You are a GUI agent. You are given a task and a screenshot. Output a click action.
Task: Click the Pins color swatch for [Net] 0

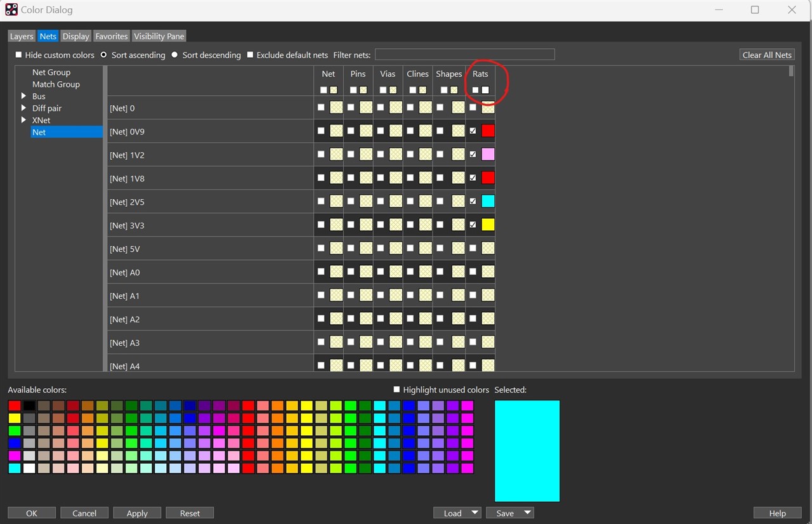[365, 107]
